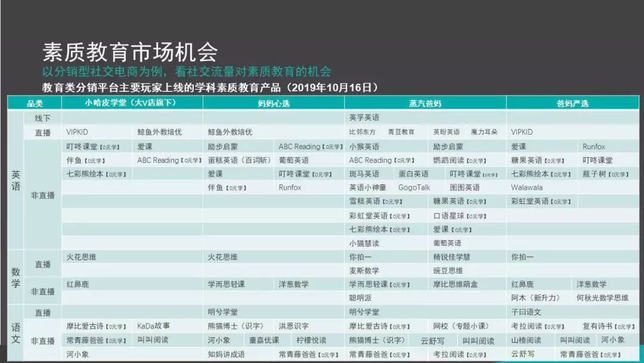Screen dimensions: 644x363
Task: Click the 英孚英语 cell
Action: [364, 118]
